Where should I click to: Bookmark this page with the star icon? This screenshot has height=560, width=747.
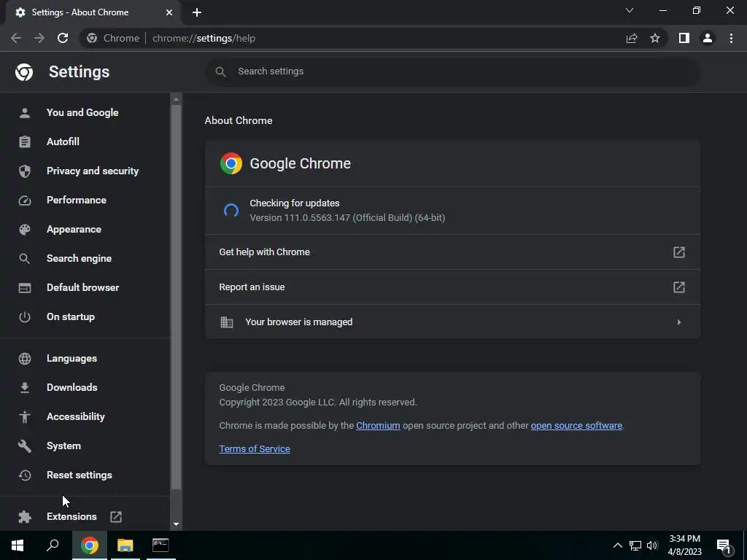pyautogui.click(x=655, y=38)
